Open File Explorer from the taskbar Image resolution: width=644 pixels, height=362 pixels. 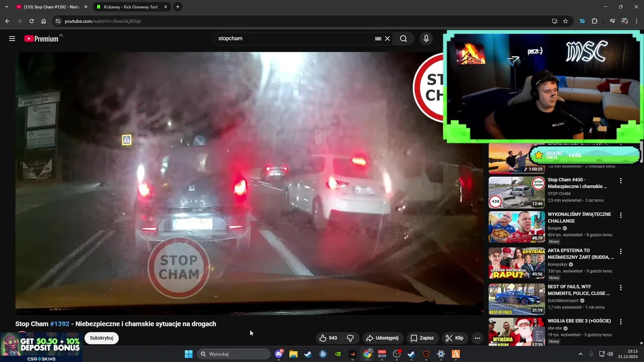click(x=293, y=354)
